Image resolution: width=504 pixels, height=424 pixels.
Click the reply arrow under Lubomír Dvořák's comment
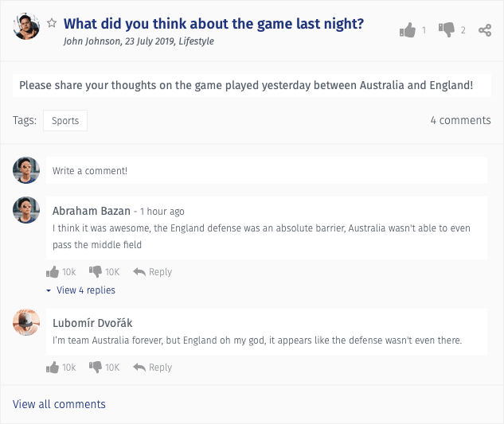coord(139,368)
